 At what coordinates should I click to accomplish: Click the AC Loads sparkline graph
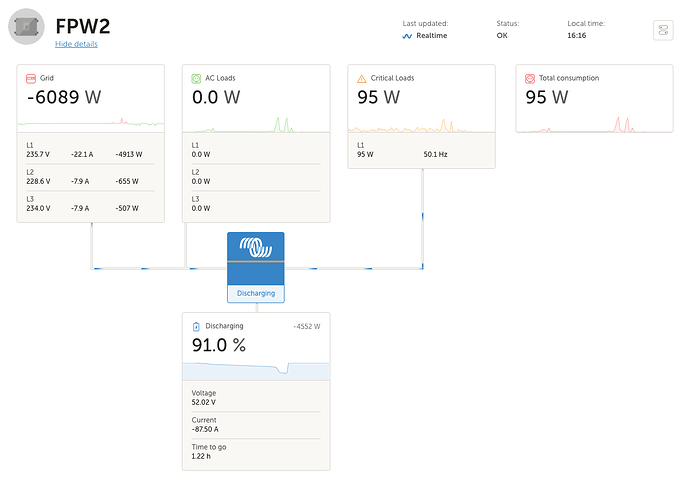[256, 123]
